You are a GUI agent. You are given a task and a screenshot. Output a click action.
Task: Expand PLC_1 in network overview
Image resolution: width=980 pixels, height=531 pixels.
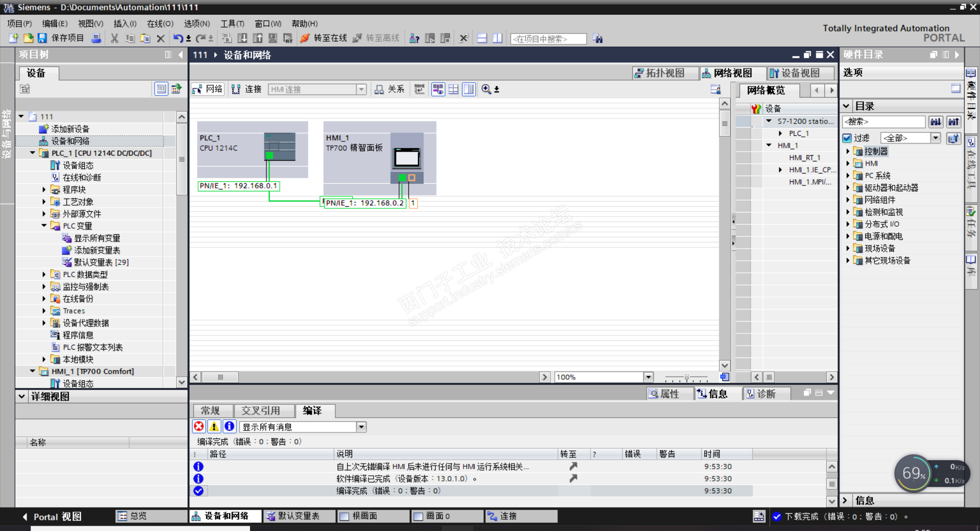[780, 133]
